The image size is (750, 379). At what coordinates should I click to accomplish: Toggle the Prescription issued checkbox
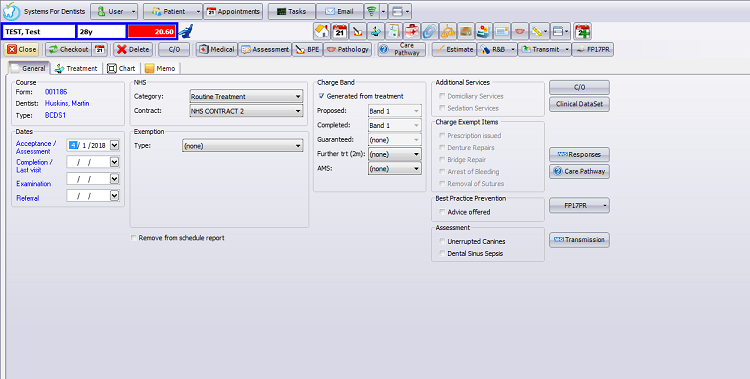pos(442,136)
